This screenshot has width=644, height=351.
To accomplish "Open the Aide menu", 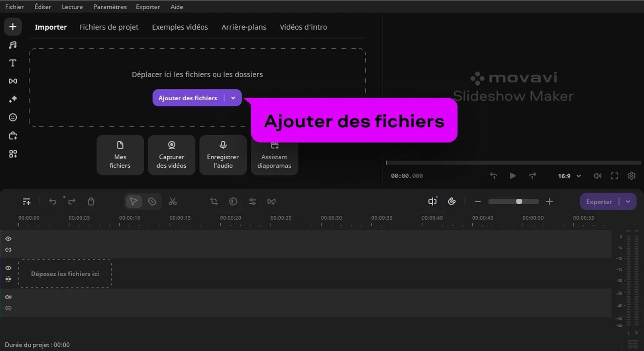I will click(x=177, y=7).
